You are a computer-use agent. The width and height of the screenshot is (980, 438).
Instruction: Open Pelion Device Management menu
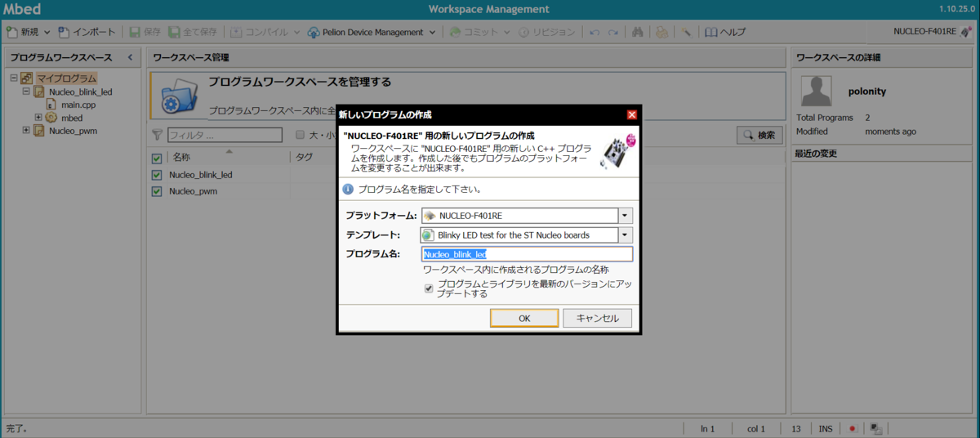372,32
